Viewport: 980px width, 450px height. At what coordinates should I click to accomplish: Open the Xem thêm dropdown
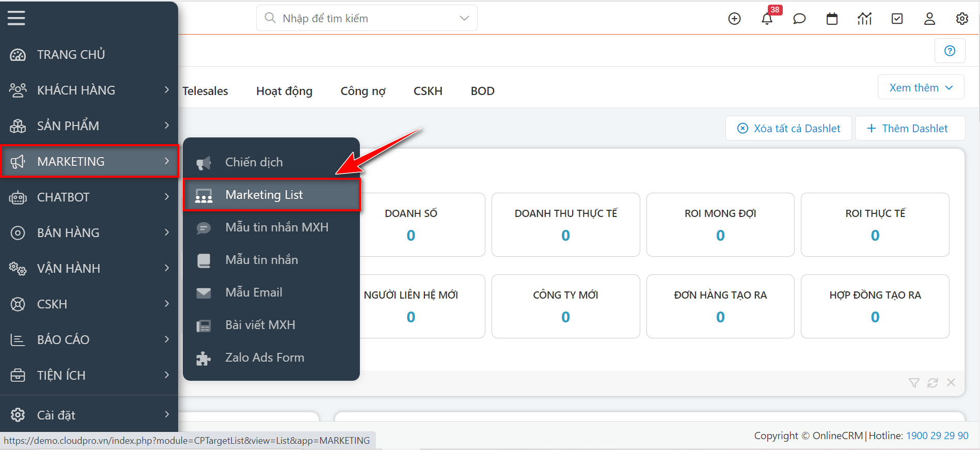click(x=921, y=87)
